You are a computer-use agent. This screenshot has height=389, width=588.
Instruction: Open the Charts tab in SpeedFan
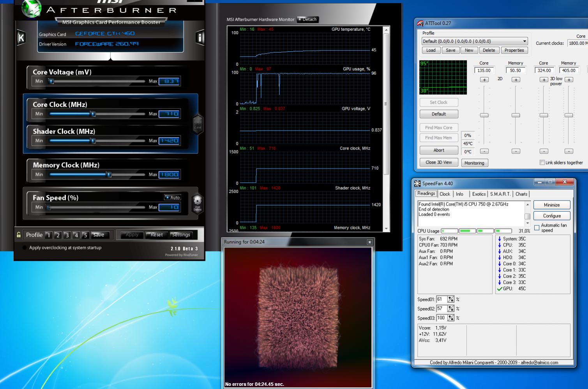click(521, 194)
